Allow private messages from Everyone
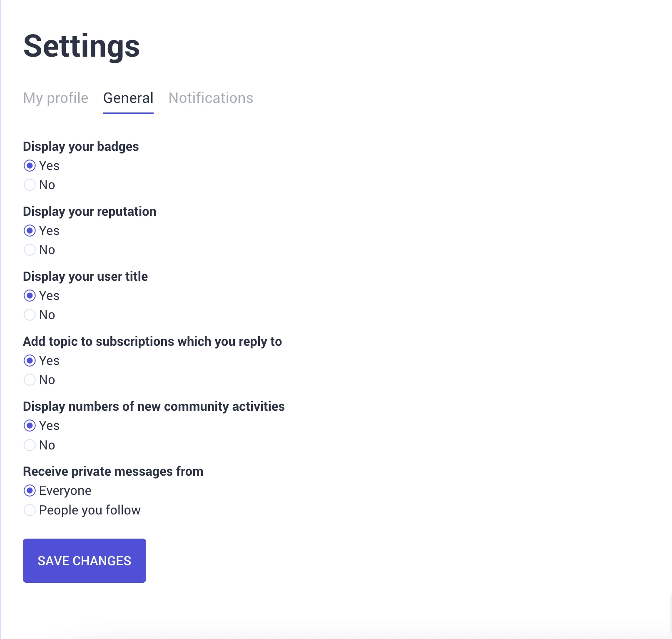672x639 pixels. click(x=30, y=491)
